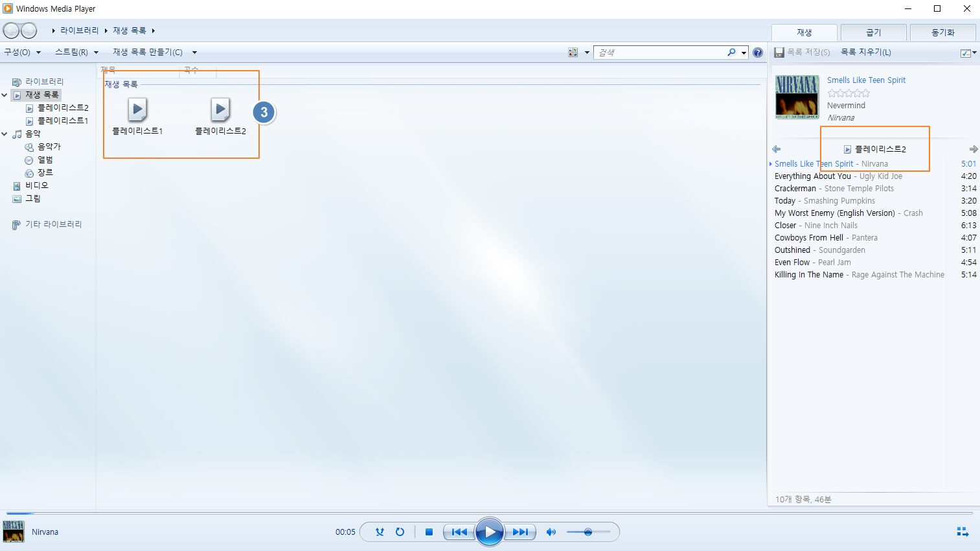The width and height of the screenshot is (980, 551).
Task: Adjust the volume slider
Action: tap(588, 532)
